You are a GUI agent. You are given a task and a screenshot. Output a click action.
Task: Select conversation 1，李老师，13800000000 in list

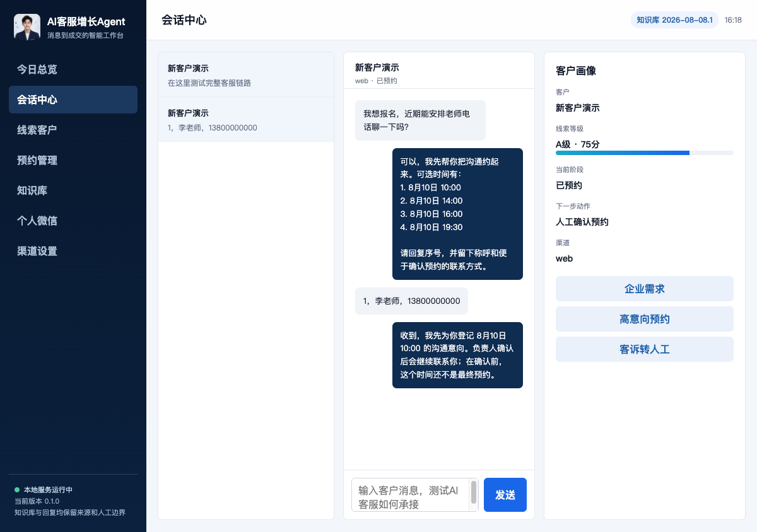[246, 120]
